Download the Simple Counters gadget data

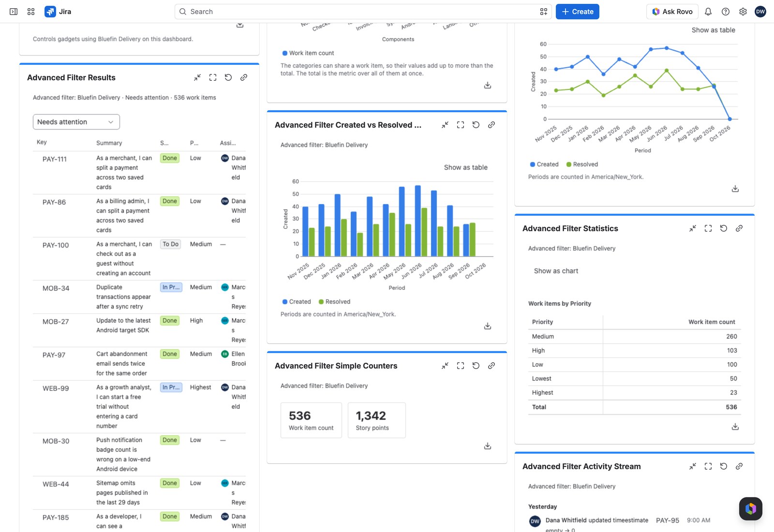tap(488, 446)
